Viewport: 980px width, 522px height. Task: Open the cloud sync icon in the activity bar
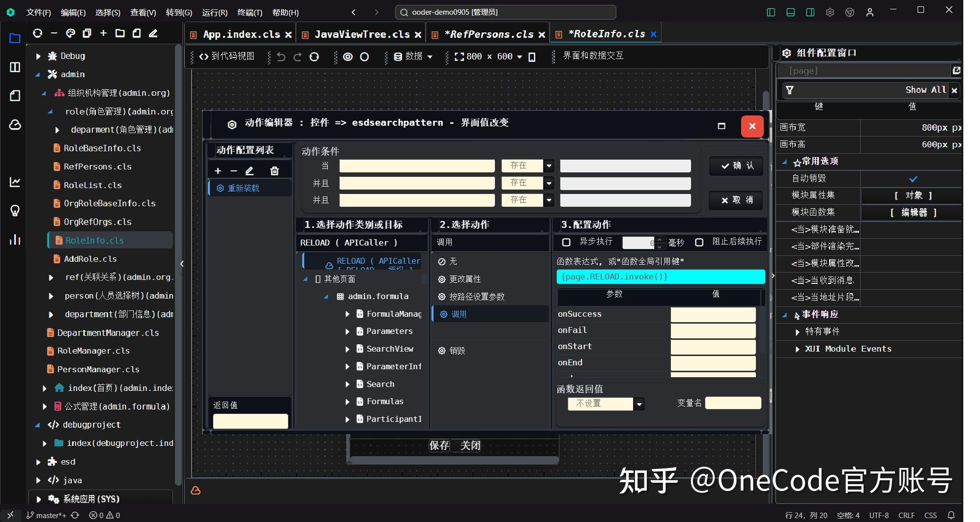pos(14,125)
